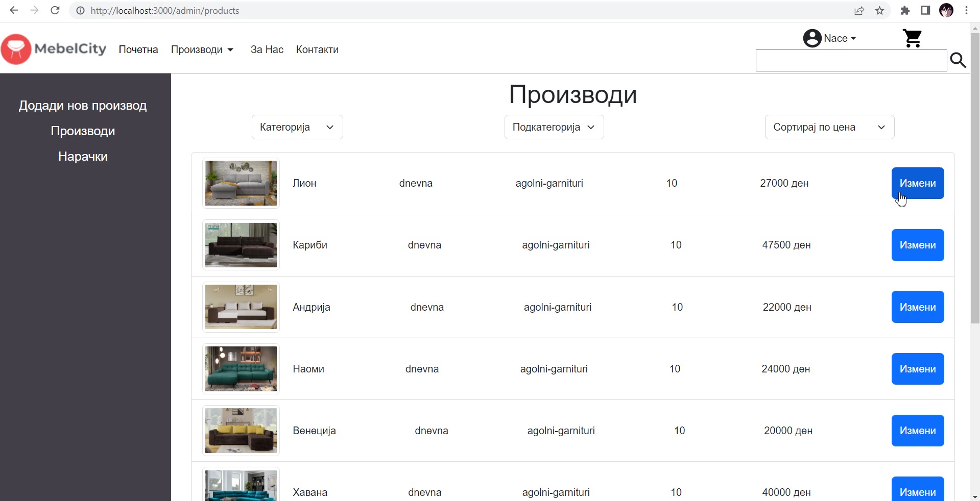Image resolution: width=980 pixels, height=501 pixels.
Task: Open the shopping cart
Action: pyautogui.click(x=912, y=38)
